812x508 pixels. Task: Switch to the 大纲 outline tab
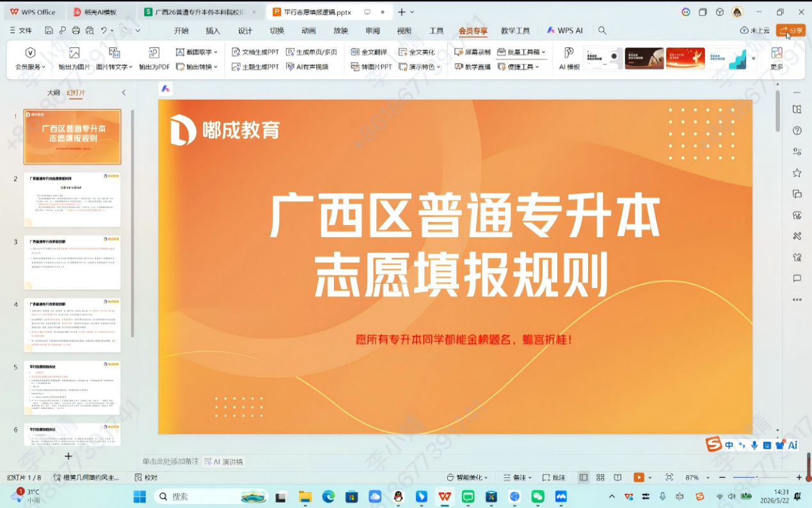click(x=53, y=93)
